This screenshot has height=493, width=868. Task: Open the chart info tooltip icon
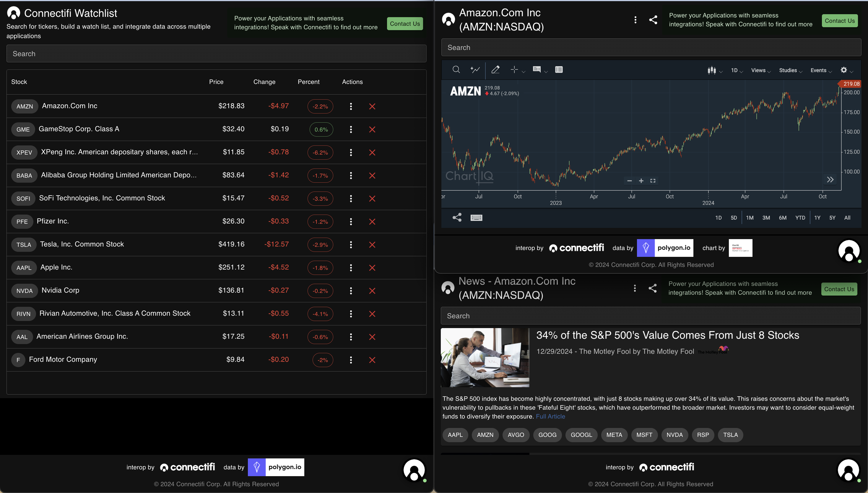coord(537,69)
